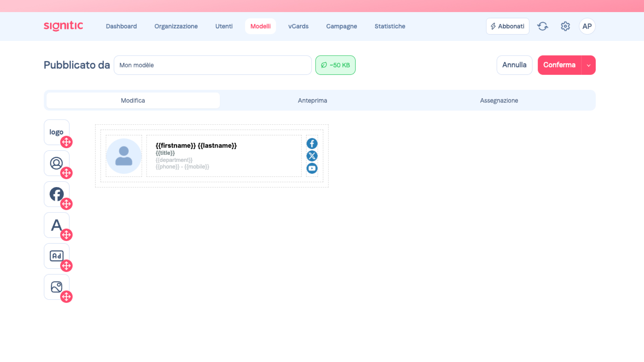Switch to the Anteprima tab

click(312, 101)
